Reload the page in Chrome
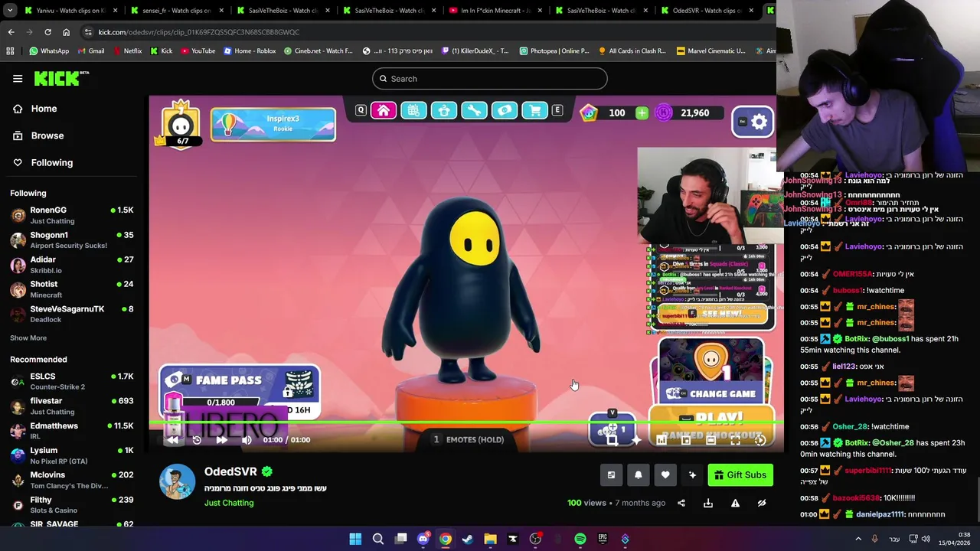 (x=47, y=32)
